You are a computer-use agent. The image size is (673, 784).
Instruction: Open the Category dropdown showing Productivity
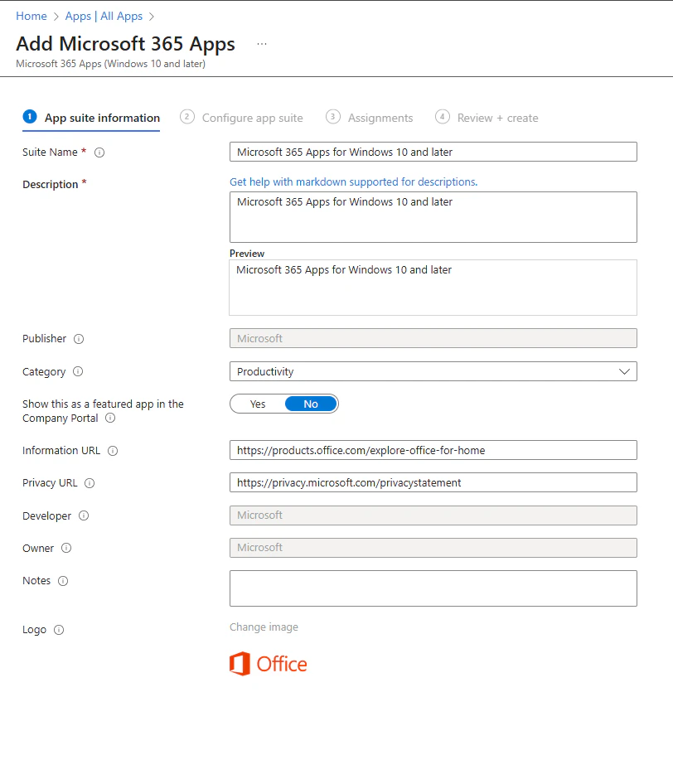433,371
